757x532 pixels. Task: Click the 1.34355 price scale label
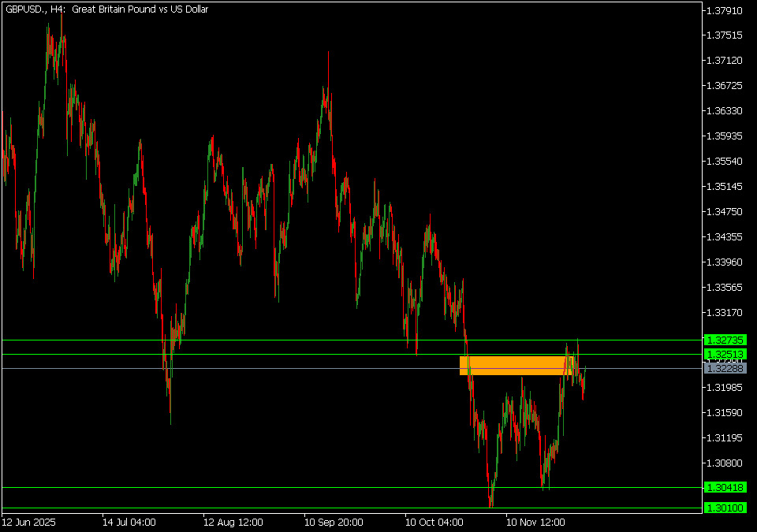(x=726, y=236)
